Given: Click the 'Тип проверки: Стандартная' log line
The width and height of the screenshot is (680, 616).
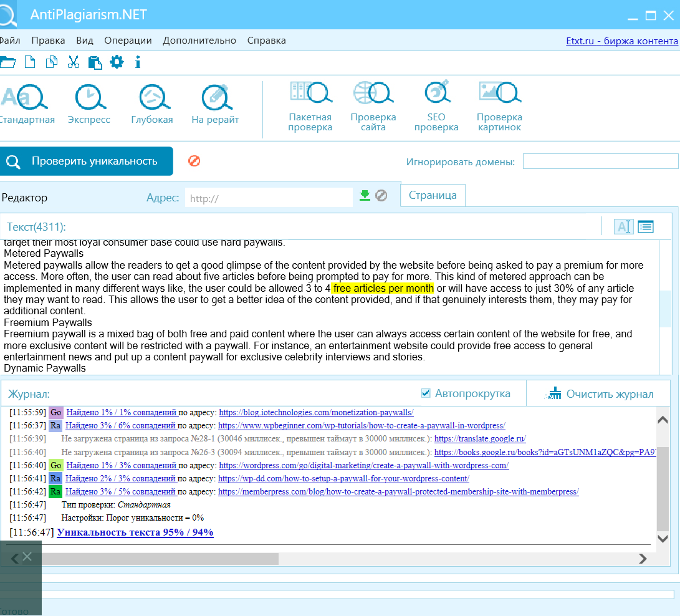Looking at the screenshot, I should click(x=116, y=505).
